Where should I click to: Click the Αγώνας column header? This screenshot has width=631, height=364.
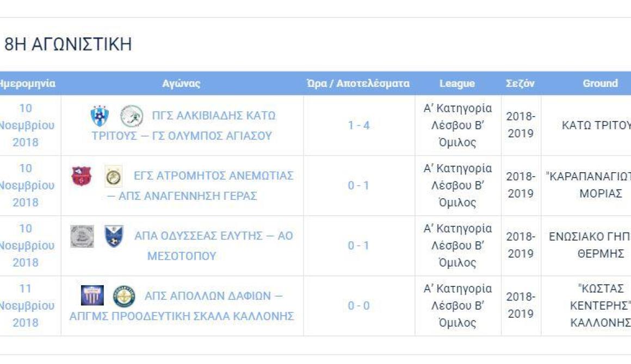click(181, 84)
